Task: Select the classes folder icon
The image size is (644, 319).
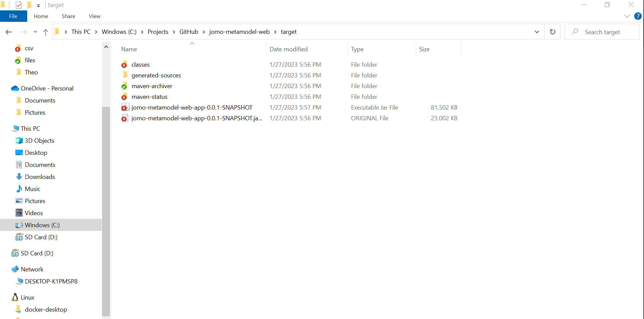Action: (x=125, y=65)
